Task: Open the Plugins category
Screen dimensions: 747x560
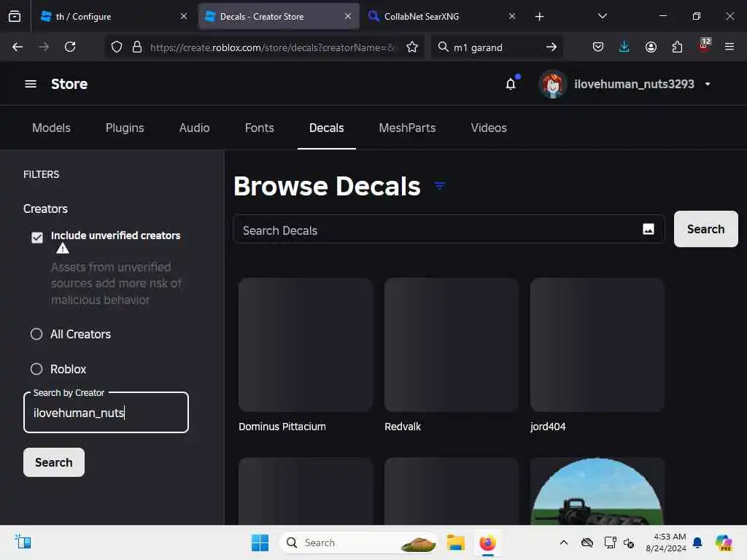Action: (x=125, y=128)
